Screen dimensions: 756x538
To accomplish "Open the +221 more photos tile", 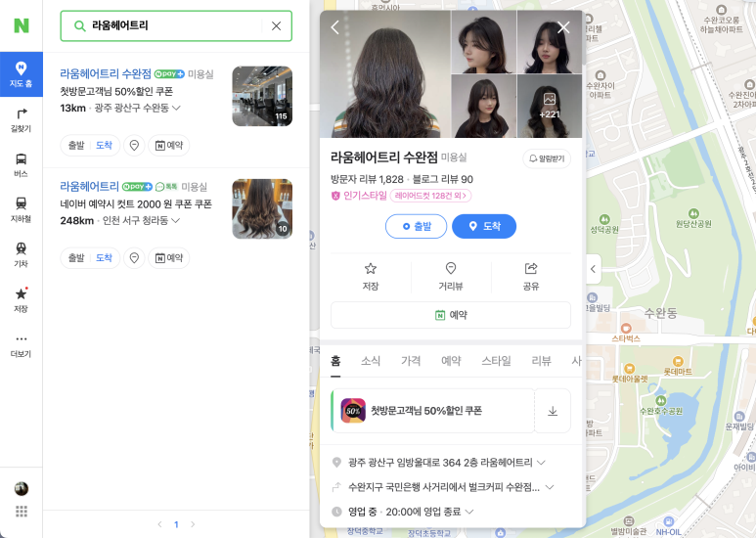I will 550,106.
